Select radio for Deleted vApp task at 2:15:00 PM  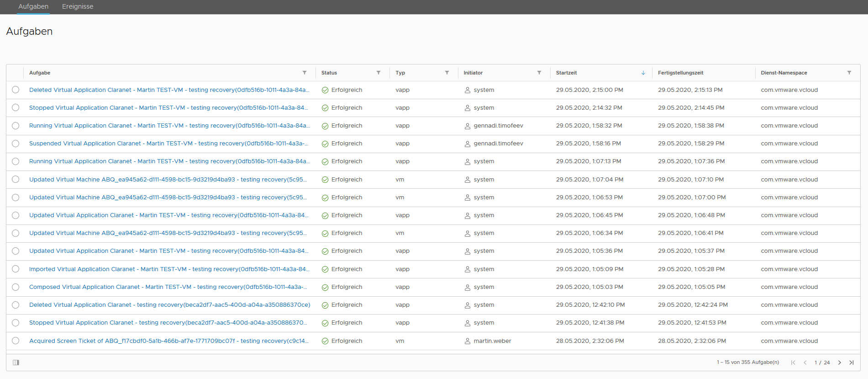click(x=16, y=90)
